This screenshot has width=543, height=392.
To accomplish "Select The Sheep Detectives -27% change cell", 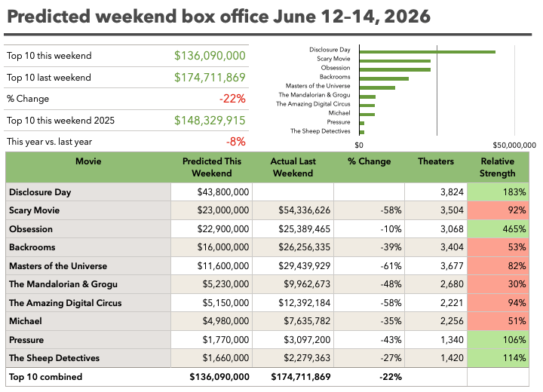I will [x=369, y=358].
